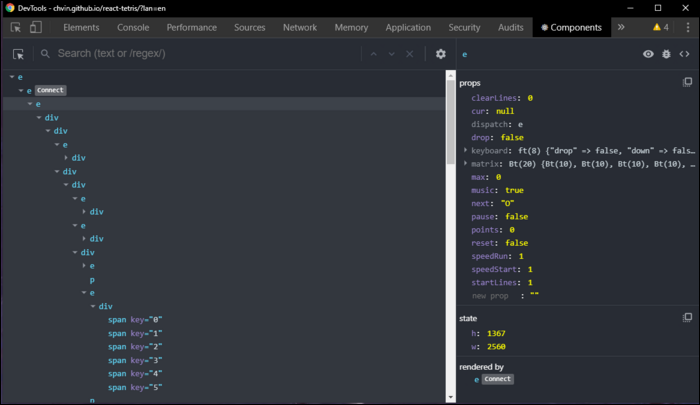Viewport: 700px width, 405px height.
Task: Edit the reset prop false value
Action: pos(517,243)
